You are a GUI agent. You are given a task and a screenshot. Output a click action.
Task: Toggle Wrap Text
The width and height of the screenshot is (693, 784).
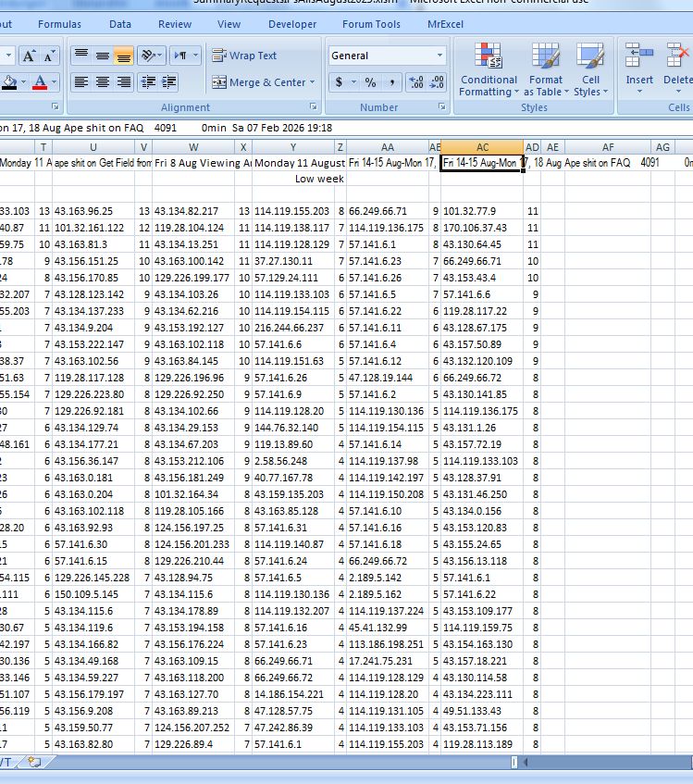pyautogui.click(x=244, y=56)
